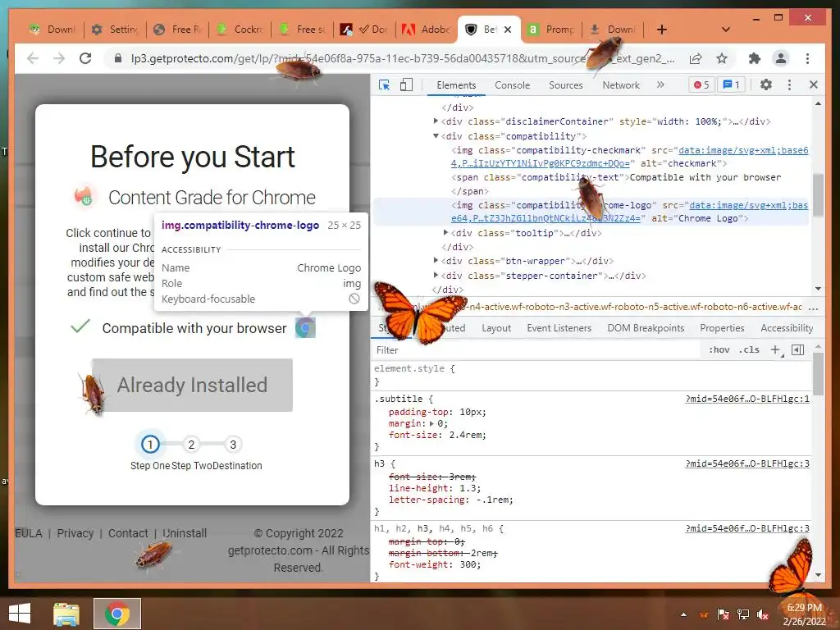Click the Chrome logo next to compatibility text

(305, 328)
